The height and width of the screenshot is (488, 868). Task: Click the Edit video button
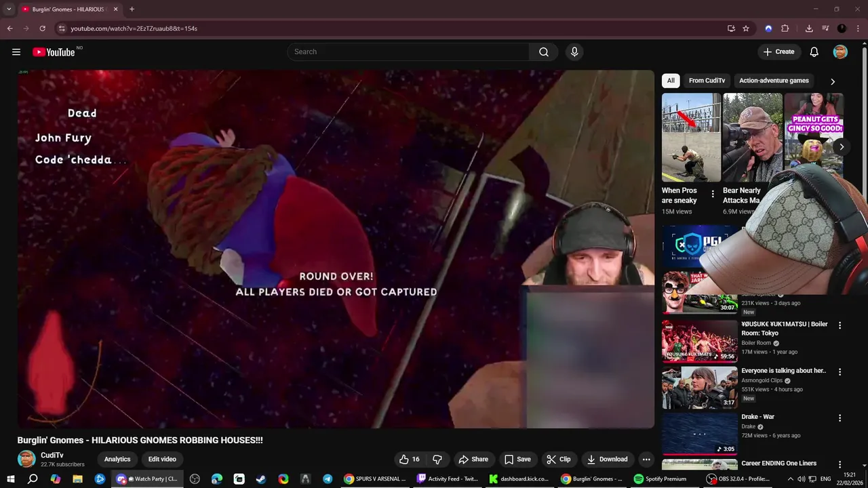[x=162, y=459]
